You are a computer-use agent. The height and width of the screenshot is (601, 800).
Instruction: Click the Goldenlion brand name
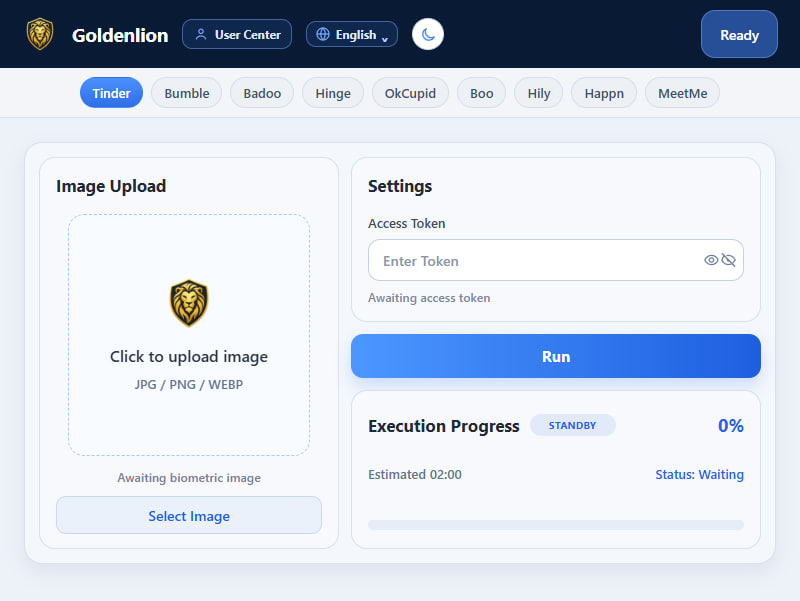[x=120, y=35]
